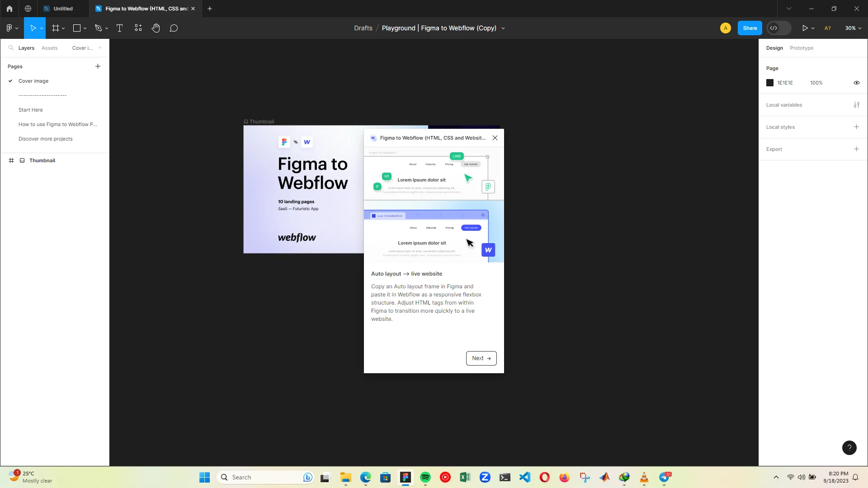This screenshot has height=488, width=868.
Task: Open Figma main menu icon
Action: (x=9, y=28)
